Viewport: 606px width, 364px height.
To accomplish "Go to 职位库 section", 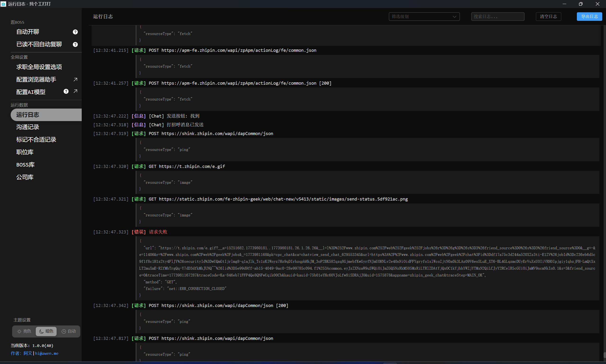I will (25, 152).
